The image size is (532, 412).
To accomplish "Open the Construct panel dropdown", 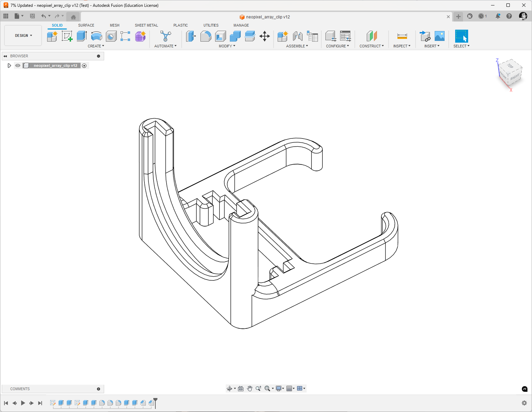I will [x=372, y=46].
